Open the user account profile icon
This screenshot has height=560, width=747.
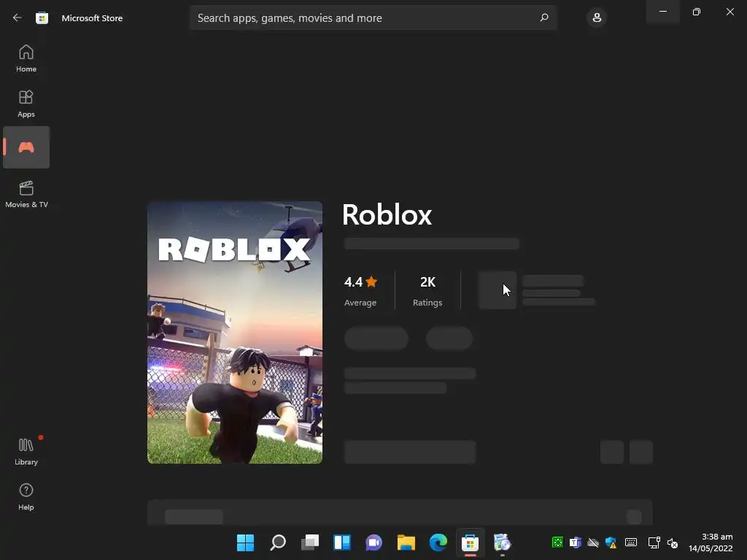tap(597, 18)
